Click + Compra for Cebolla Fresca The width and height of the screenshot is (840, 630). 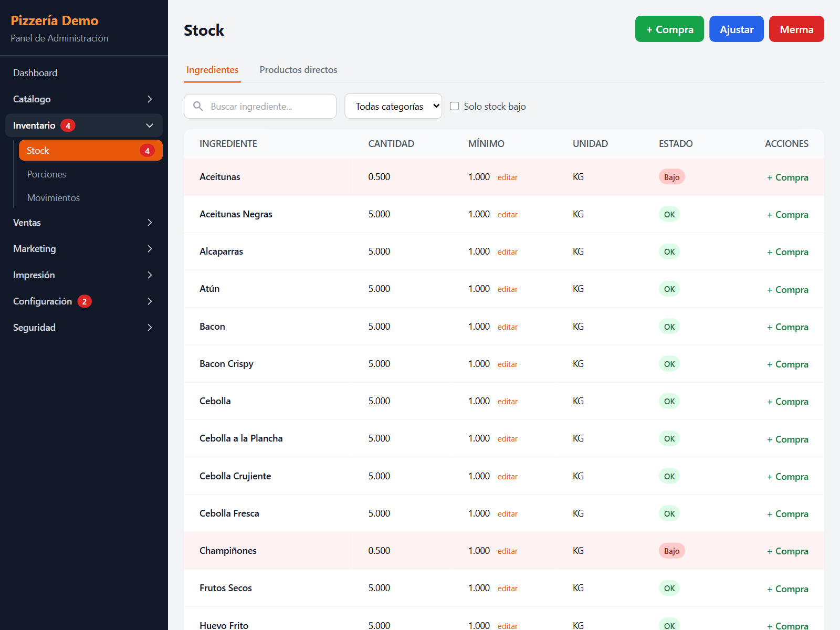point(787,514)
